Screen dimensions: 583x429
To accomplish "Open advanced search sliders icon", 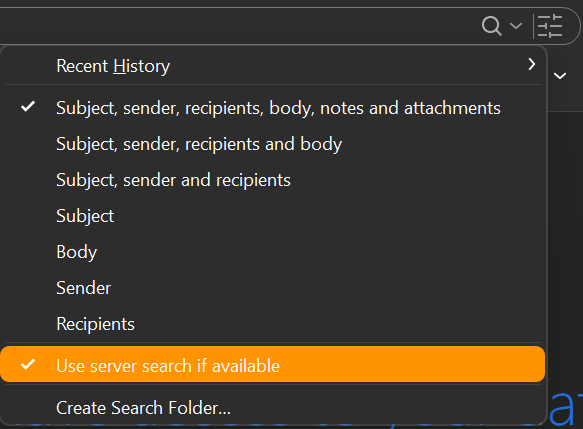I will pyautogui.click(x=550, y=26).
